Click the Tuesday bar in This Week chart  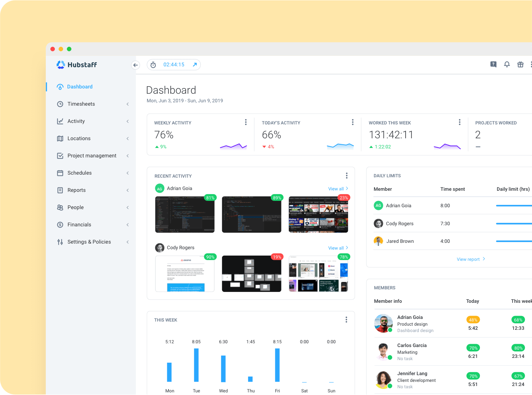click(196, 365)
